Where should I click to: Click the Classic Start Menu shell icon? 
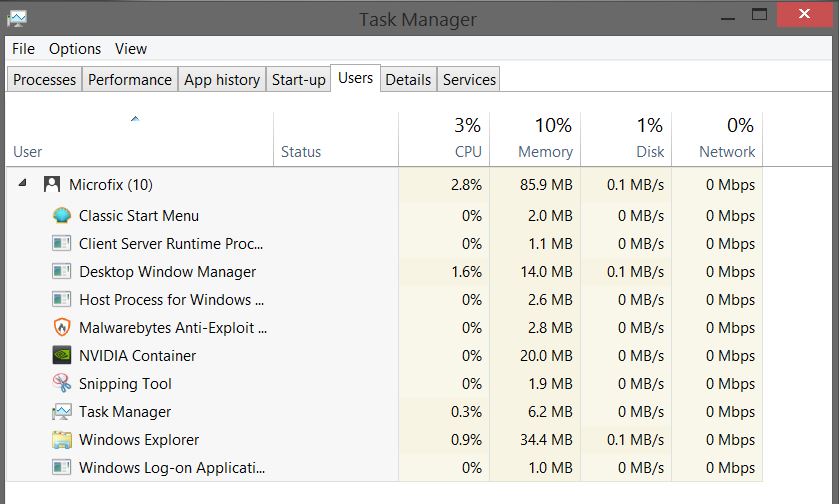pyautogui.click(x=62, y=216)
